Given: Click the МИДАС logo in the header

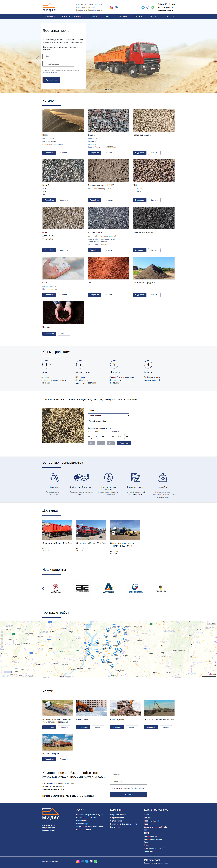Looking at the screenshot, I should 49,7.
